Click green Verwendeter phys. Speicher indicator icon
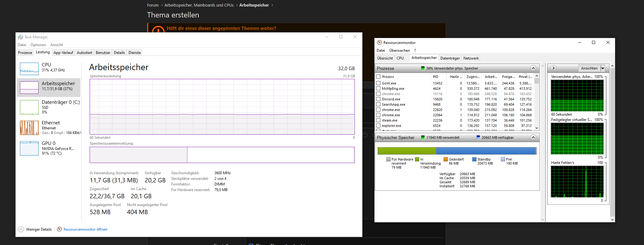 pyautogui.click(x=423, y=68)
